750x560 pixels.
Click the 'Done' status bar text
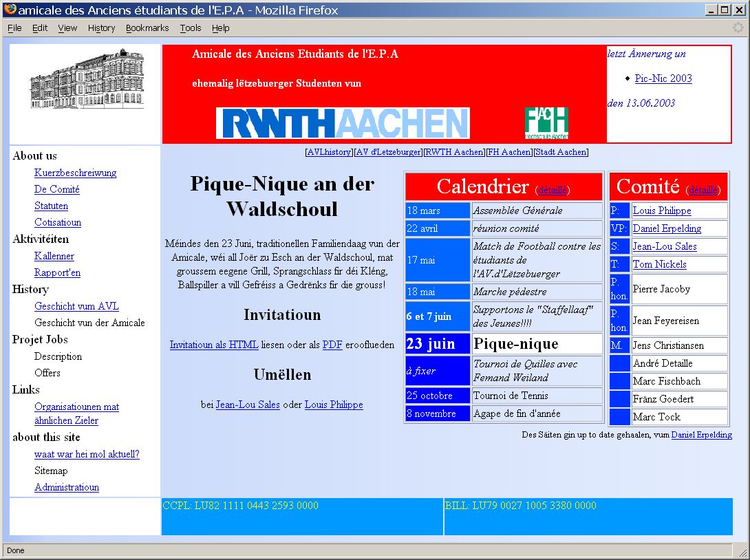pyautogui.click(x=15, y=550)
